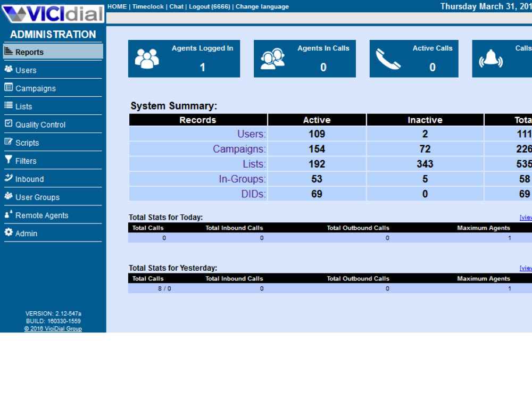Click the Reports chart icon in sidebar

tap(9, 51)
